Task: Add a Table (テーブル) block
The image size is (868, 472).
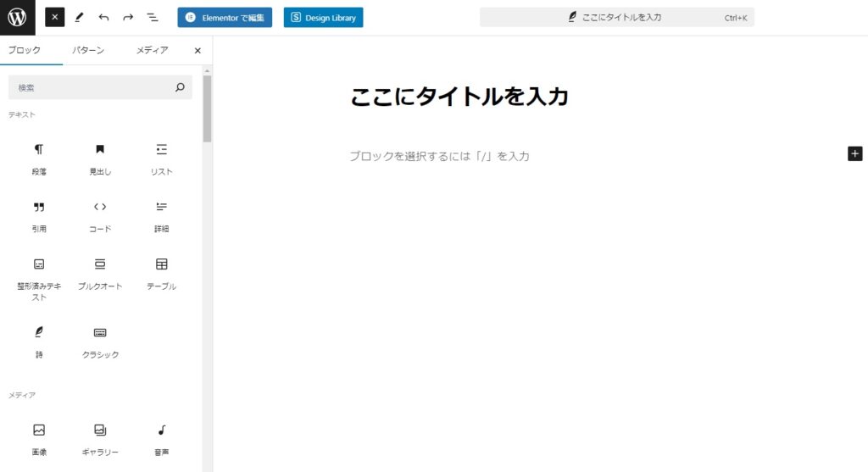Action: tap(161, 272)
